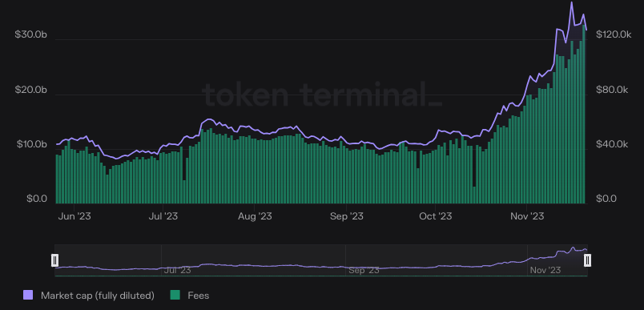Click the $80.0k right axis value
The height and width of the screenshot is (310, 644).
click(612, 90)
